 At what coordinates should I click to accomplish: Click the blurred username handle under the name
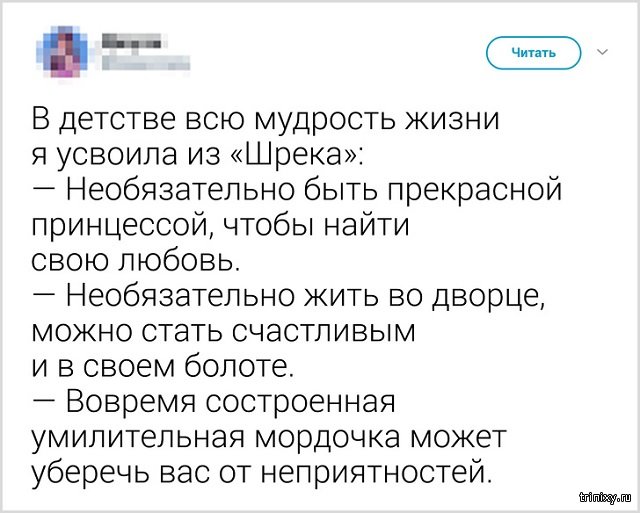(x=146, y=63)
